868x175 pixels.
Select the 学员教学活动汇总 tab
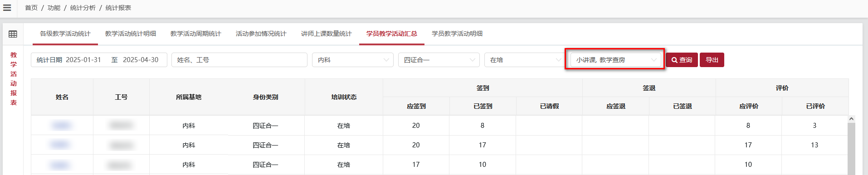392,34
